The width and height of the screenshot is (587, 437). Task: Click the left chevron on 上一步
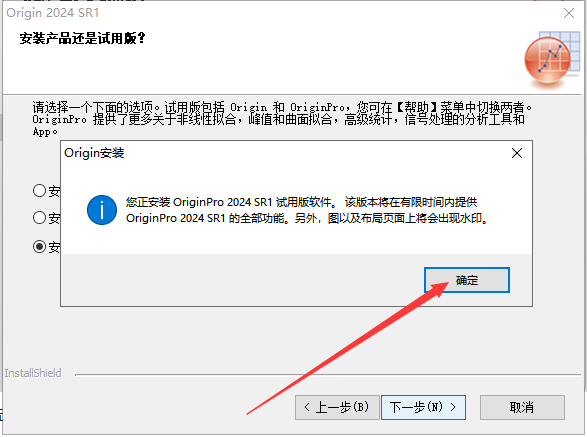(307, 407)
